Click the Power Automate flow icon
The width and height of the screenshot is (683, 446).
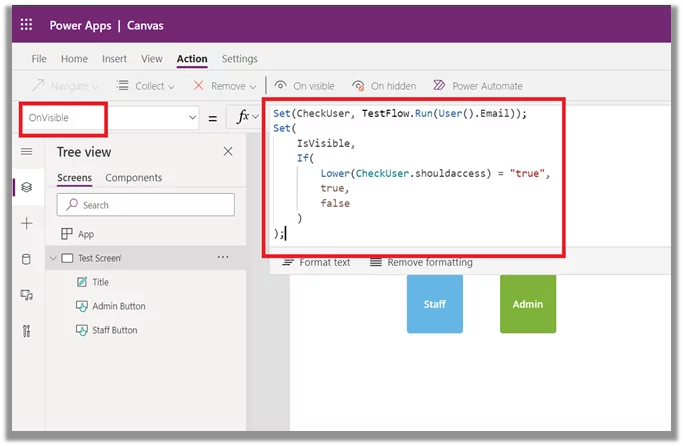(439, 85)
